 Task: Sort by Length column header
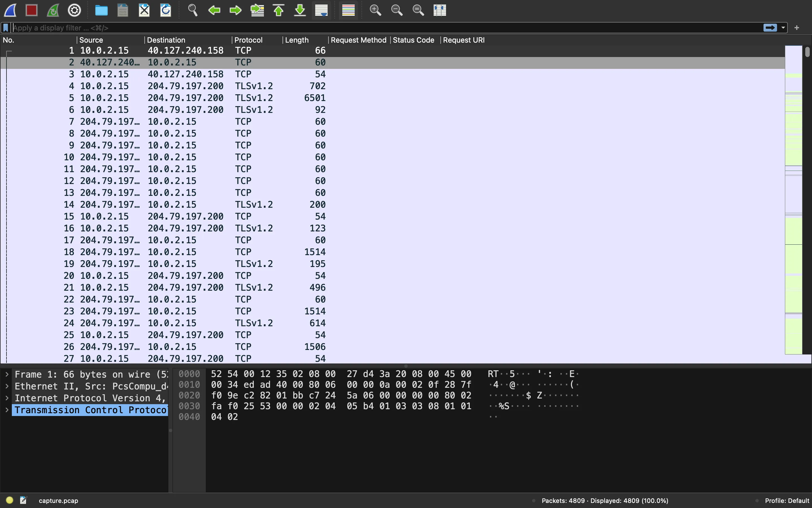pyautogui.click(x=305, y=40)
